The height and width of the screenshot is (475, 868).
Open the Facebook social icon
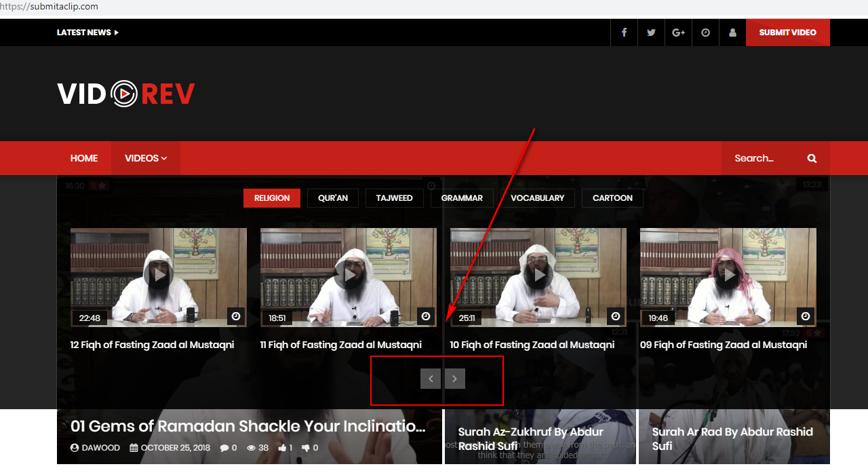624,33
